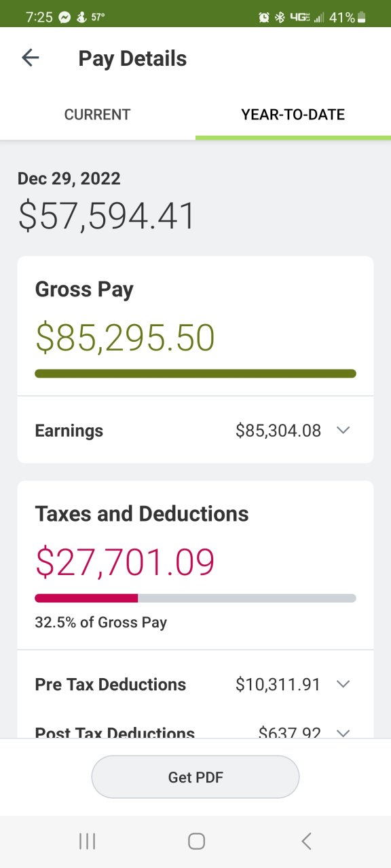This screenshot has height=868, width=391.
Task: Open Messenger notification icon in status bar
Action: [65, 18]
